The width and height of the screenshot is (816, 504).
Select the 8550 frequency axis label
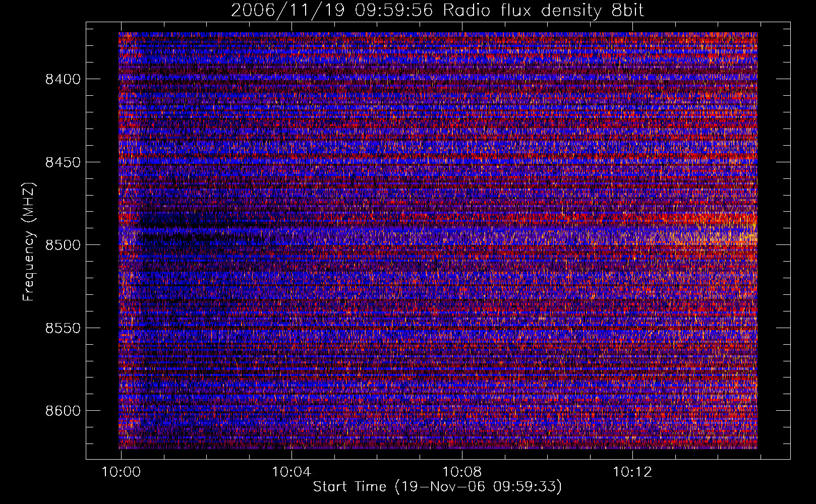tap(63, 328)
